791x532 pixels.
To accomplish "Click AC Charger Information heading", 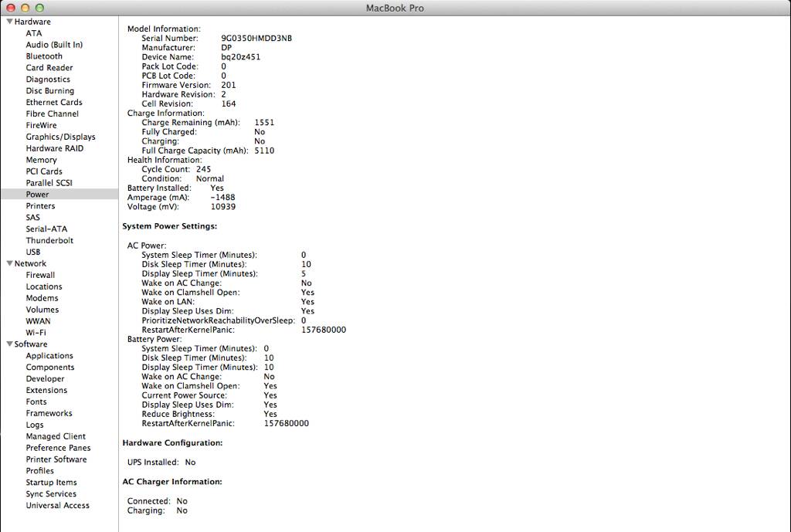I will [172, 482].
